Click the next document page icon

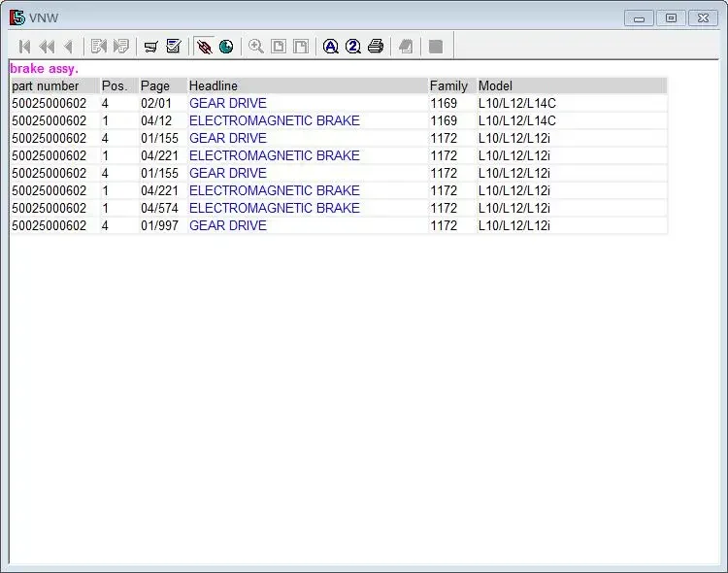coord(121,47)
